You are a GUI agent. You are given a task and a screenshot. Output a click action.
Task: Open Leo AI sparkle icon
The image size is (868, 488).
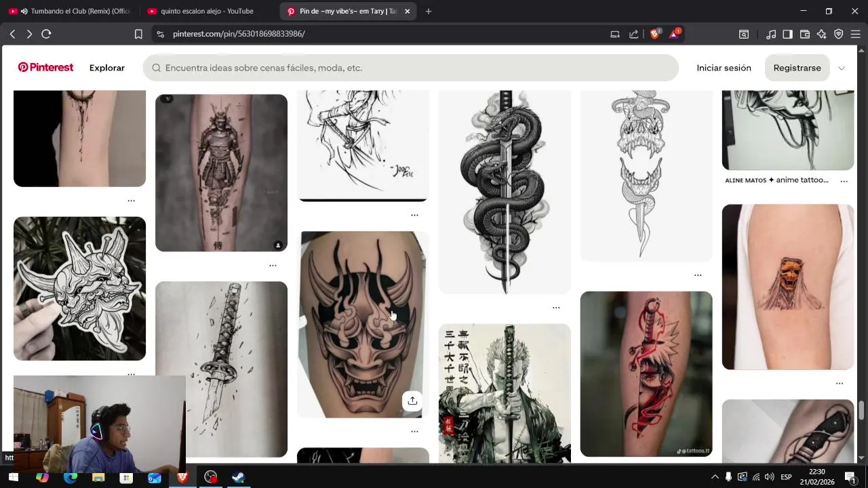(x=822, y=34)
